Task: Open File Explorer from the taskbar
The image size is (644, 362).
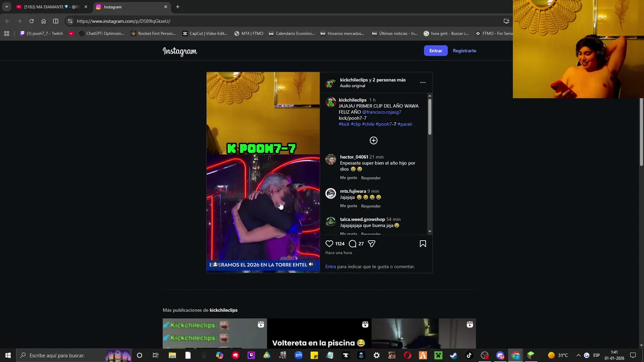Action: click(172, 355)
